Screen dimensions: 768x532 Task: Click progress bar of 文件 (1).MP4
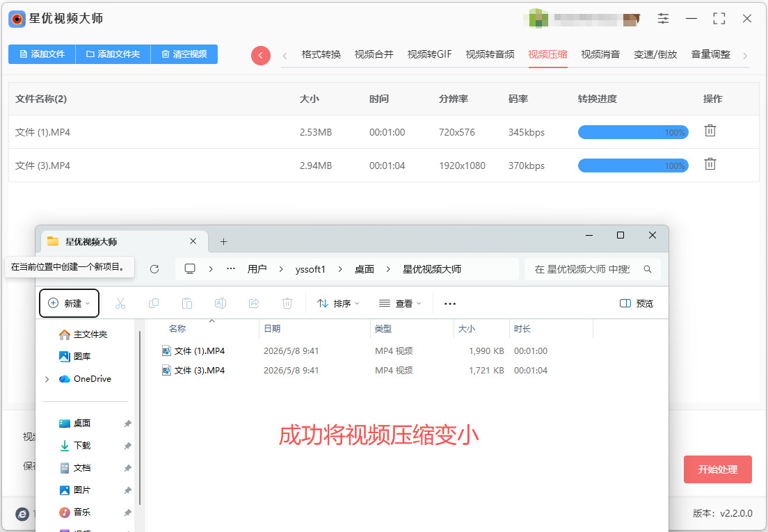click(x=633, y=132)
